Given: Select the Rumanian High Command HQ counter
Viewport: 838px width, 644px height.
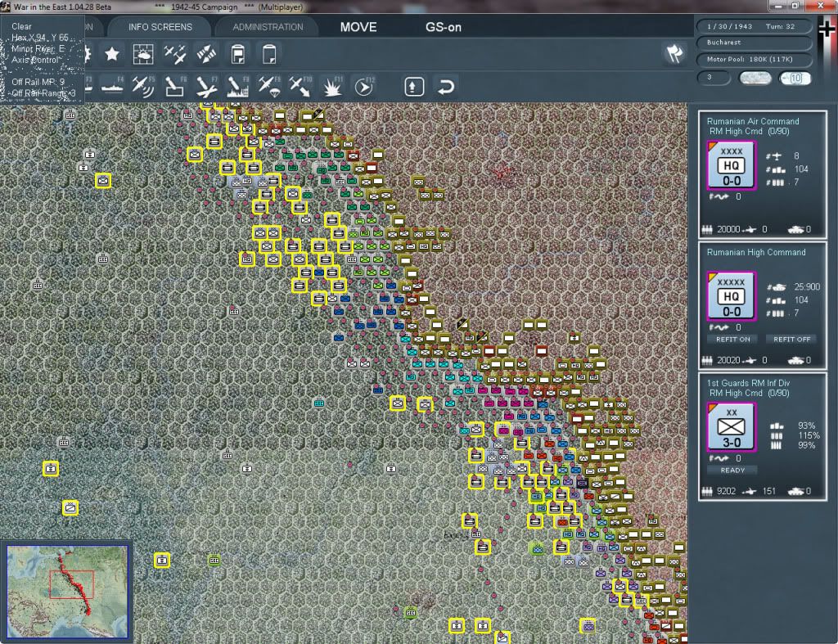Looking at the screenshot, I should click(x=731, y=296).
